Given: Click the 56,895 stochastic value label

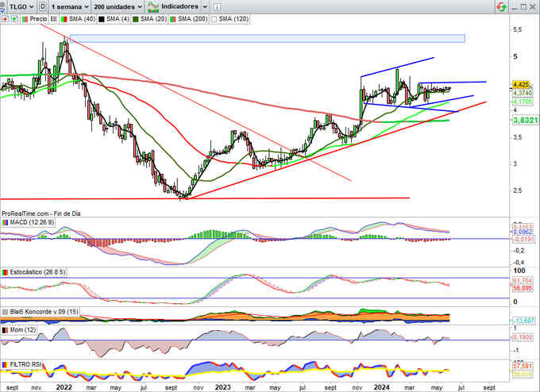Looking at the screenshot, I should (523, 288).
